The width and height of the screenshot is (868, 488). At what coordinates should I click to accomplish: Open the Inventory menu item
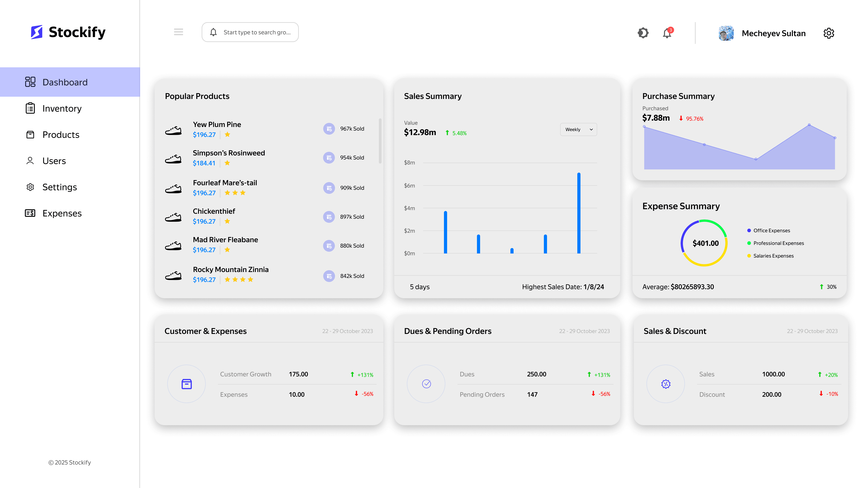coord(62,108)
